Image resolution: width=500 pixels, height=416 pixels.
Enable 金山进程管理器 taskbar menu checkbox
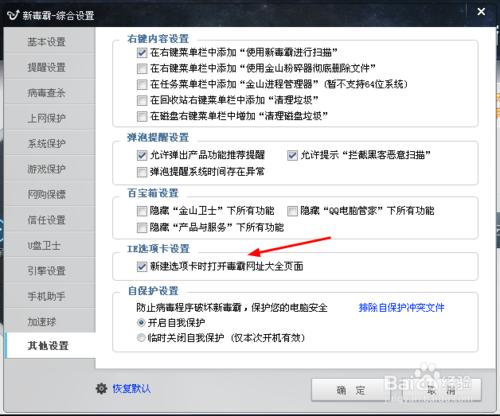(x=142, y=84)
